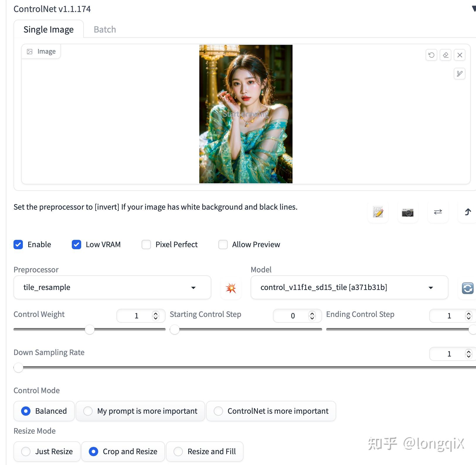Click the pencil-and-paper new canvas icon
The height and width of the screenshot is (465, 476).
click(378, 212)
